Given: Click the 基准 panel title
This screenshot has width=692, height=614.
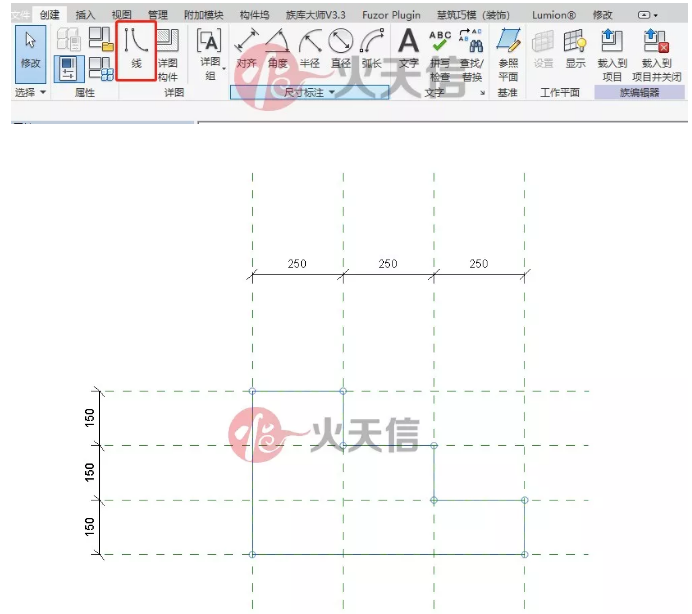Looking at the screenshot, I should pos(507,93).
